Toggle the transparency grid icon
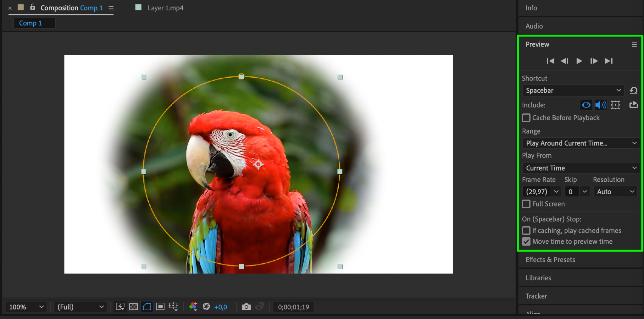This screenshot has width=644, height=319. click(134, 307)
